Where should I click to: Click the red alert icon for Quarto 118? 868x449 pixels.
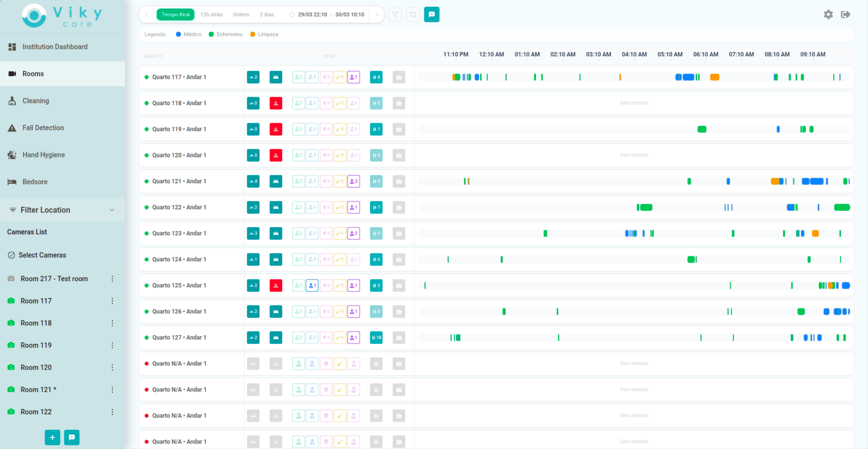(x=276, y=103)
